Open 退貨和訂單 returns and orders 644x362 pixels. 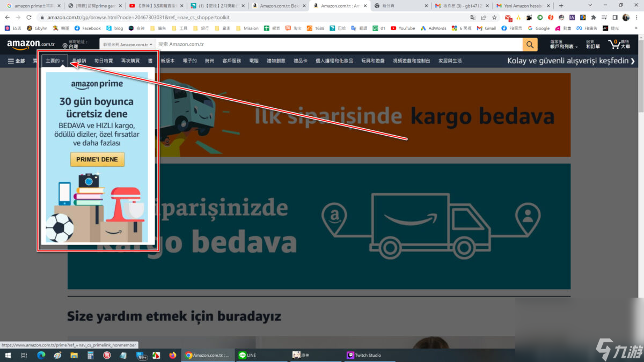(x=593, y=45)
